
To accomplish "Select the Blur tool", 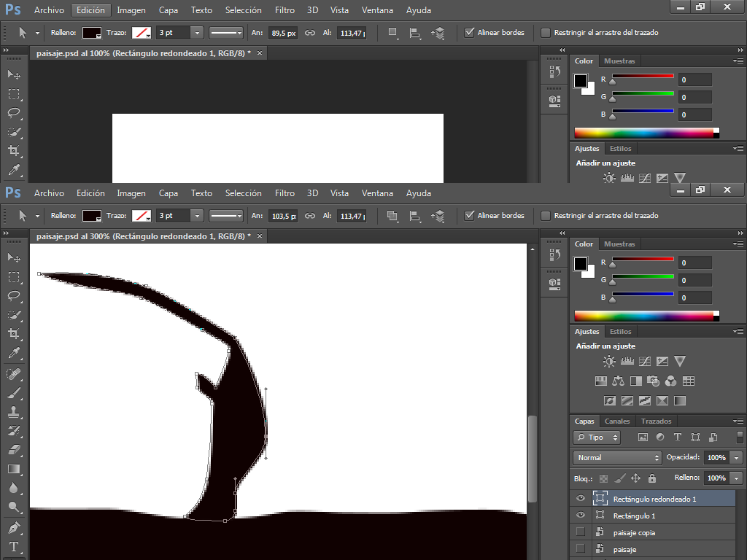I will pyautogui.click(x=14, y=488).
